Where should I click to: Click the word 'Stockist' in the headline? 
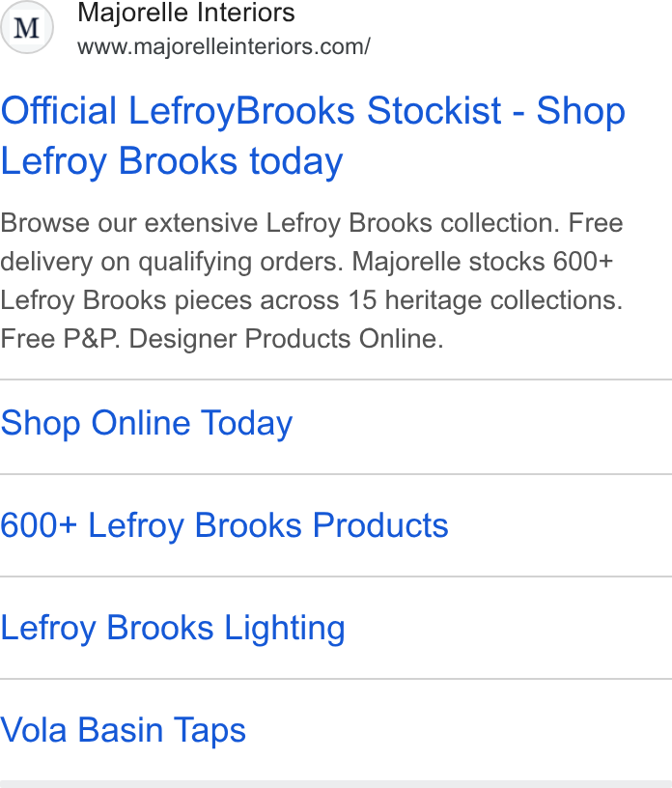434,110
